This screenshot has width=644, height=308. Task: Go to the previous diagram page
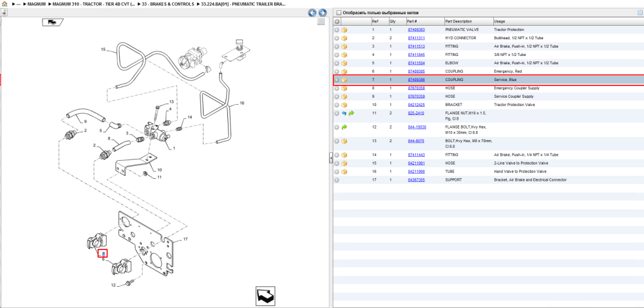pyautogui.click(x=312, y=13)
